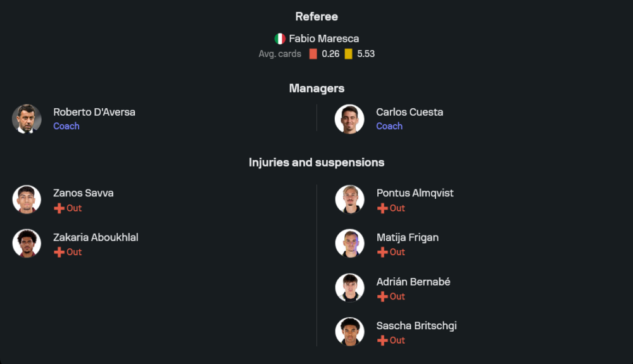Click Roberto D'Aversa's profile photo
The image size is (633, 364).
pyautogui.click(x=27, y=119)
